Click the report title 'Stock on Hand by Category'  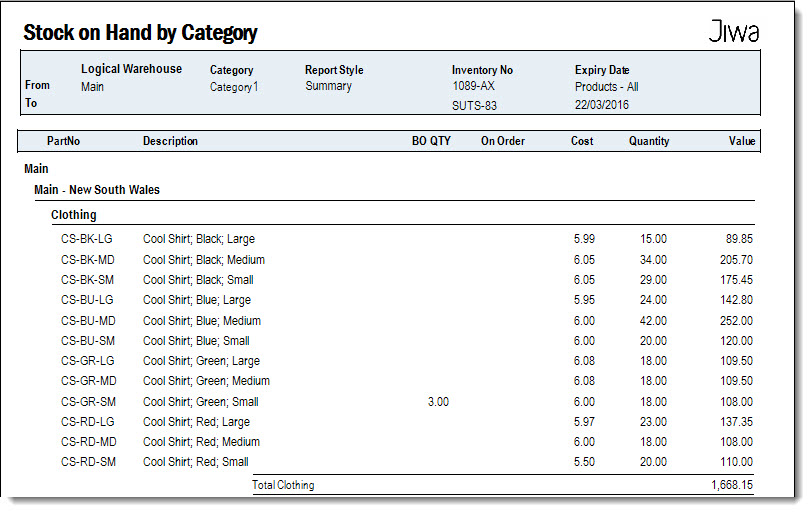pyautogui.click(x=140, y=33)
